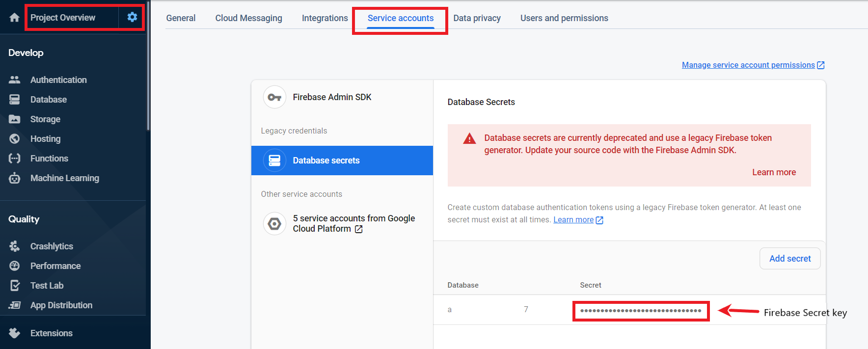Click the Test Lab checklist icon
Viewport: 868px width, 349px height.
point(15,285)
